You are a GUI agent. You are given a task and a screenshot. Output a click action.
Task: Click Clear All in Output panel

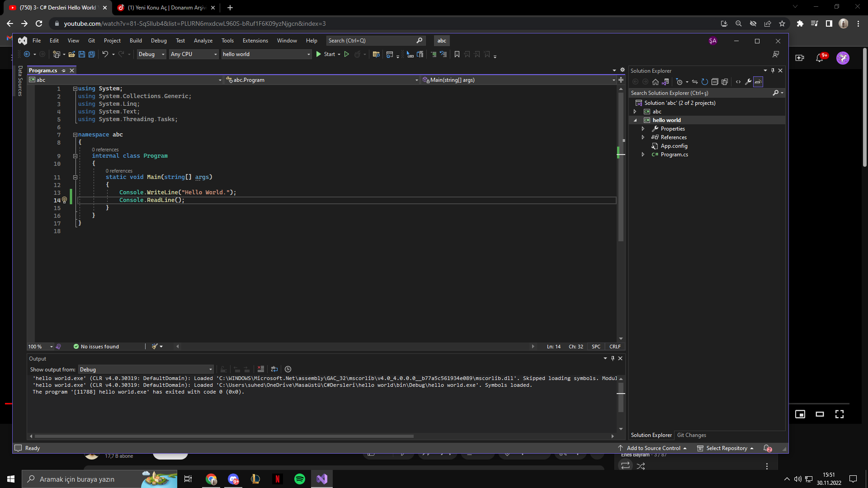[x=261, y=369]
